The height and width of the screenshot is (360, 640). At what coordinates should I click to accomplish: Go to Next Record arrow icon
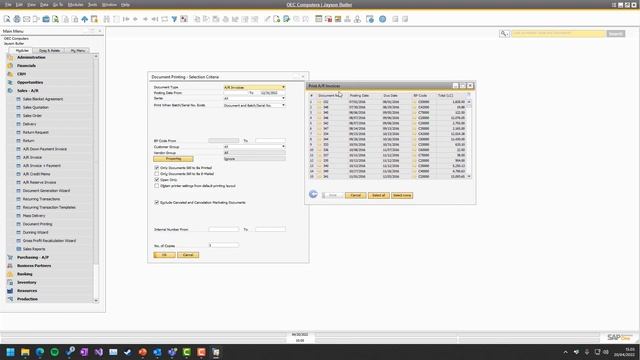tap(145, 19)
